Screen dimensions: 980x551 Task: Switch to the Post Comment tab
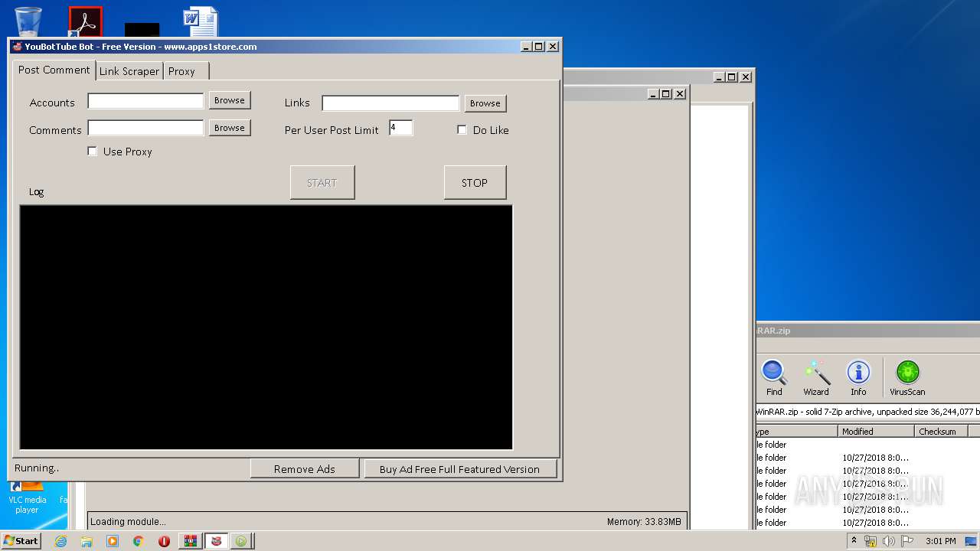click(x=54, y=70)
